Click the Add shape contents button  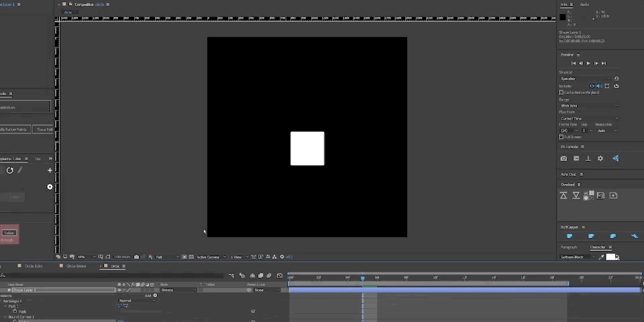click(155, 295)
